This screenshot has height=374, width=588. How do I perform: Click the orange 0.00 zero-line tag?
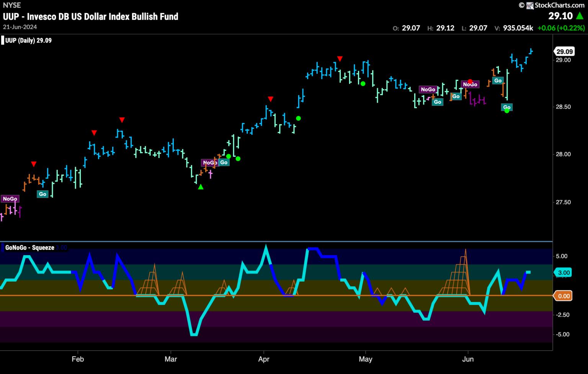coord(563,296)
